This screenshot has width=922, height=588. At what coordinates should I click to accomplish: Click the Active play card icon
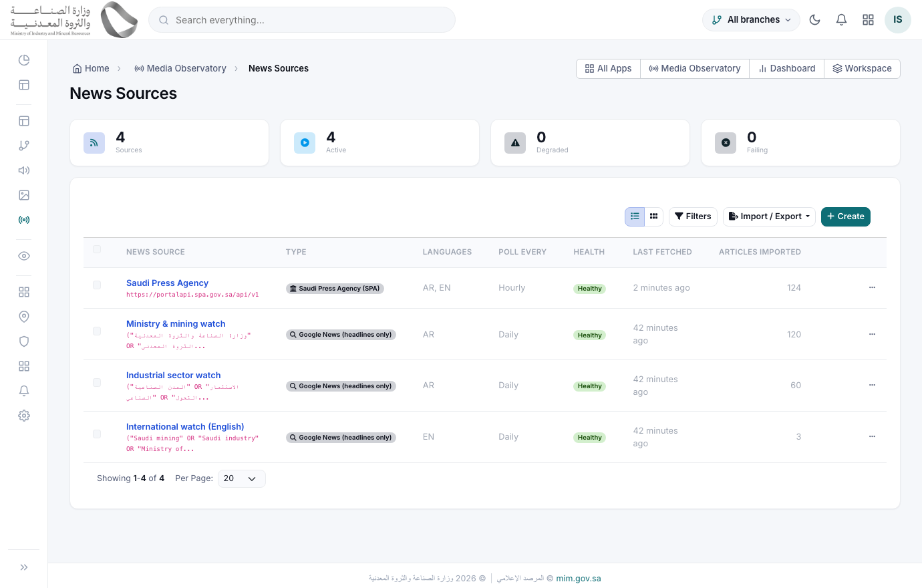[x=305, y=143]
